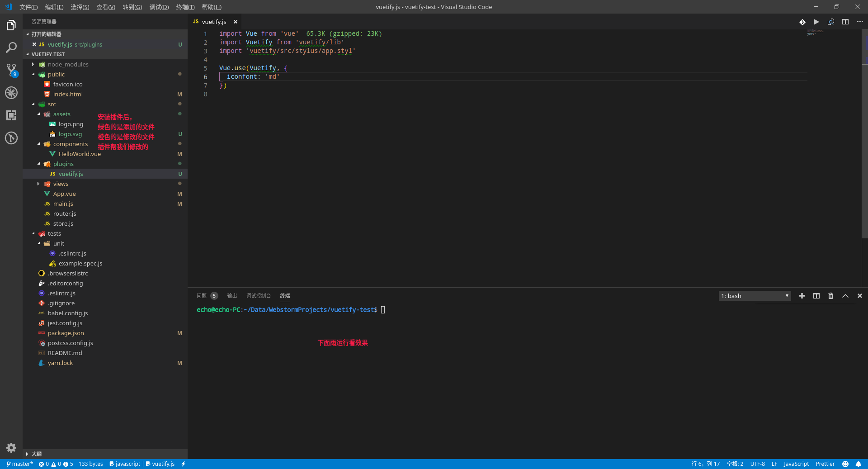Kill the terminal with trash icon
The height and width of the screenshot is (469, 868).
tap(831, 296)
